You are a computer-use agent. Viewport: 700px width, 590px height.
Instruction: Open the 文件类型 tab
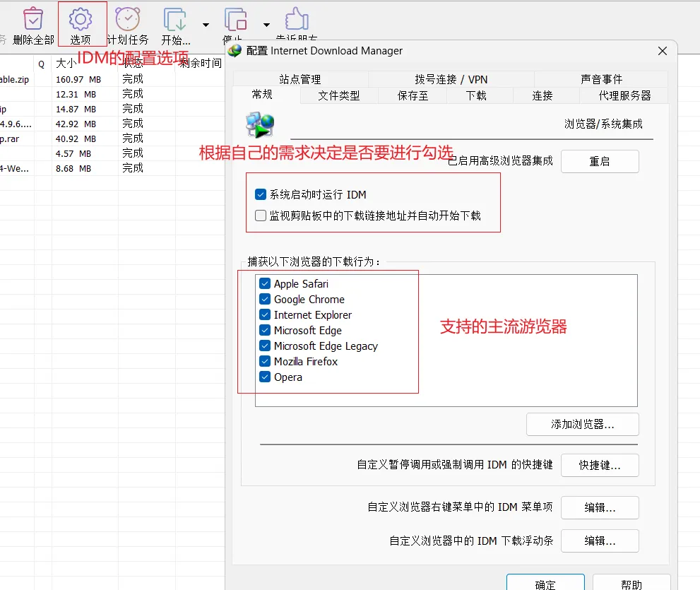tap(339, 95)
